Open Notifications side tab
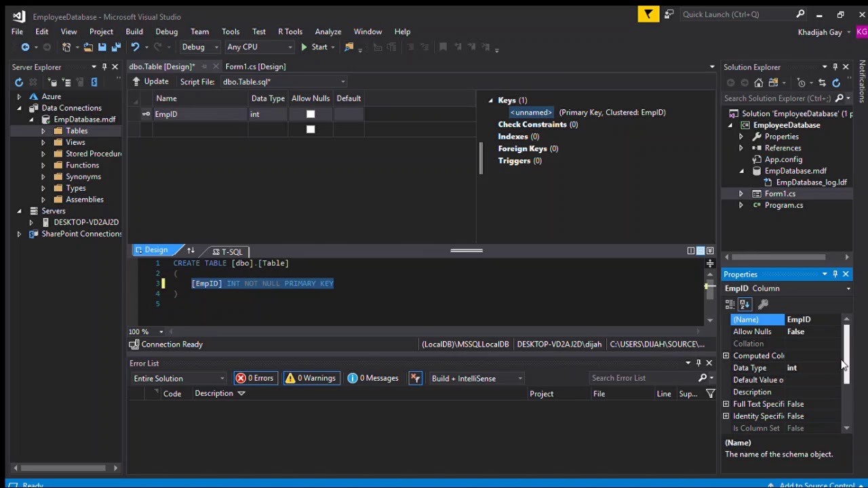Screen dimensions: 868x488 863,81
